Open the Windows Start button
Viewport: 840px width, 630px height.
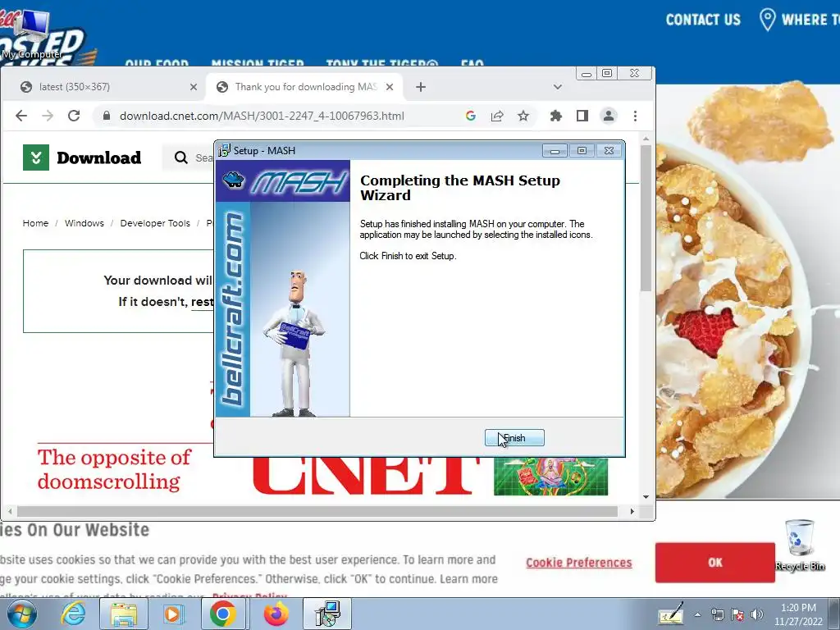pyautogui.click(x=21, y=614)
